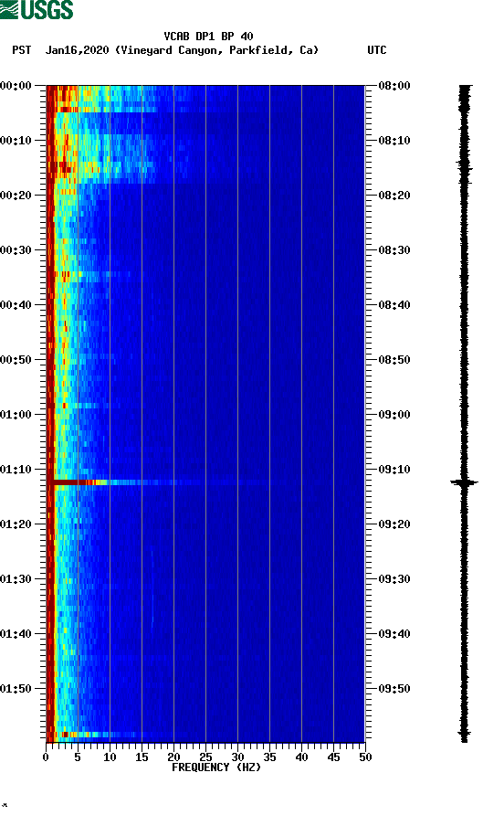Click the frequency axis label 45
This screenshot has width=504, height=815.
pyautogui.click(x=333, y=757)
